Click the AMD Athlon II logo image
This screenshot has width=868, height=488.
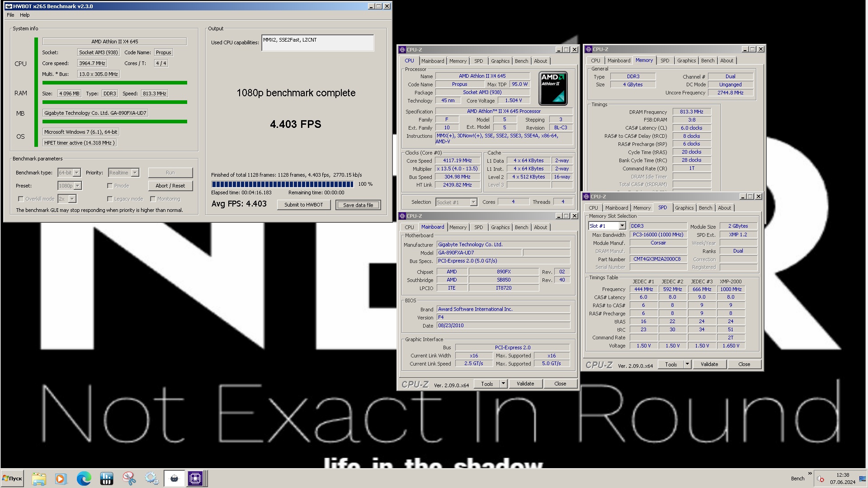(x=553, y=89)
